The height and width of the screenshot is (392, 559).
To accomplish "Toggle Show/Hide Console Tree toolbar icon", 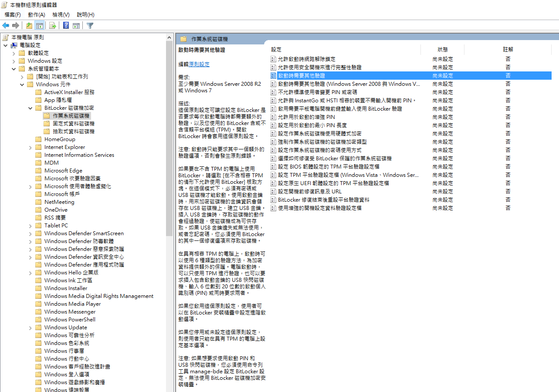I will click(x=39, y=25).
